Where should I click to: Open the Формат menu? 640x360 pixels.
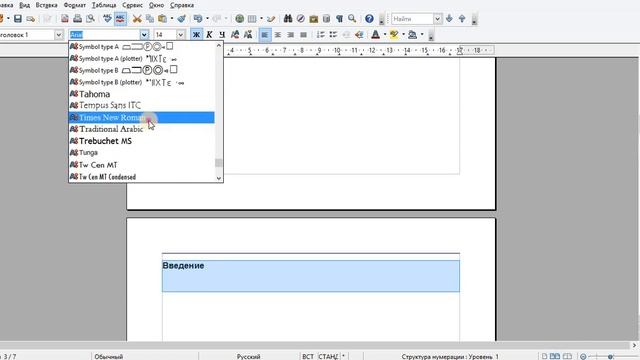[75, 5]
